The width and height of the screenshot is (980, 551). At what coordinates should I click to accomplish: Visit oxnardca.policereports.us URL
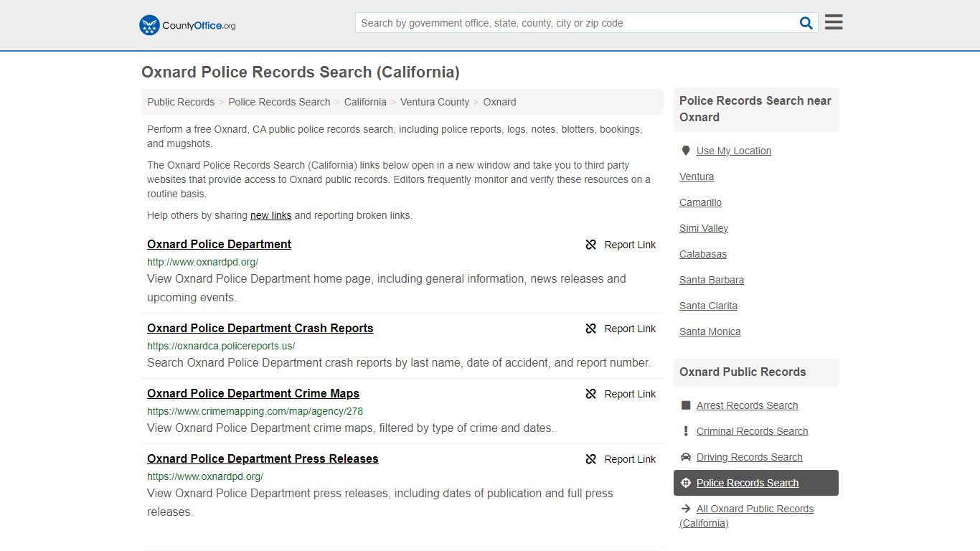point(221,346)
